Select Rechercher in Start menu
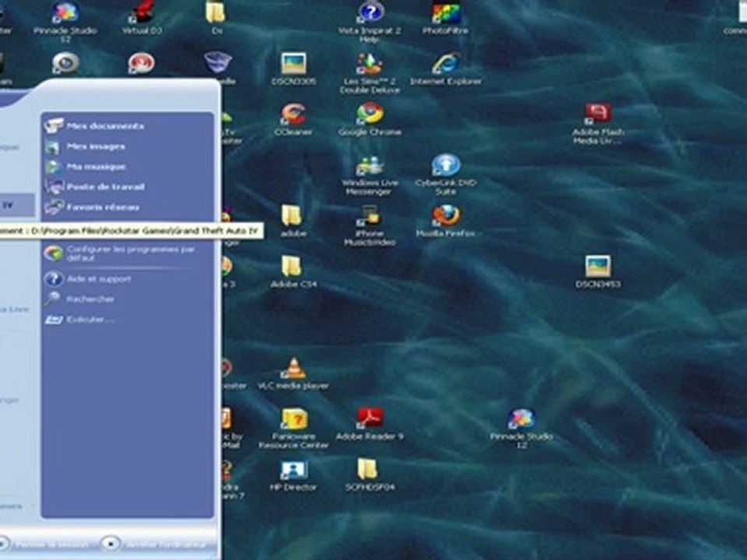747x560 pixels. coord(79,299)
